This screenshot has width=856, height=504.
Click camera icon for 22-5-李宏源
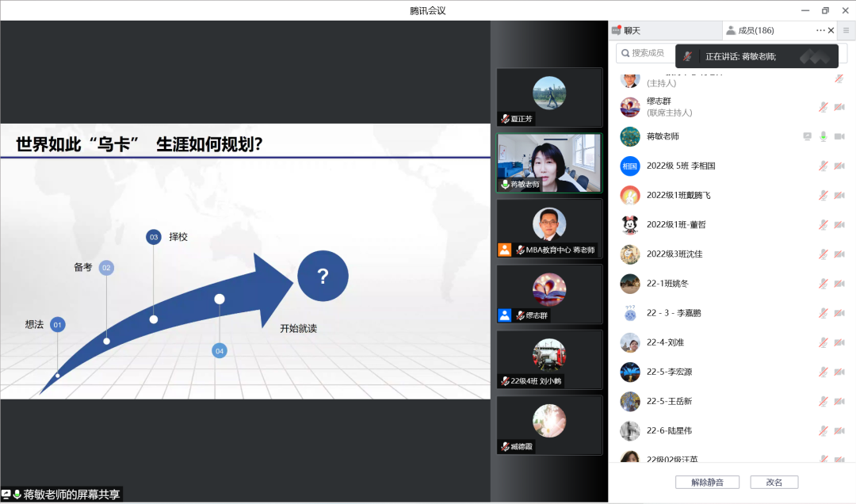[x=839, y=372]
